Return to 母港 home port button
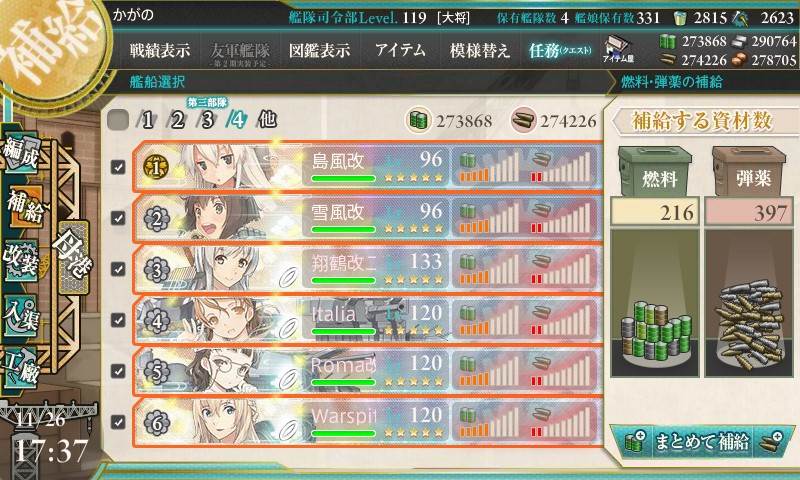 (x=73, y=257)
